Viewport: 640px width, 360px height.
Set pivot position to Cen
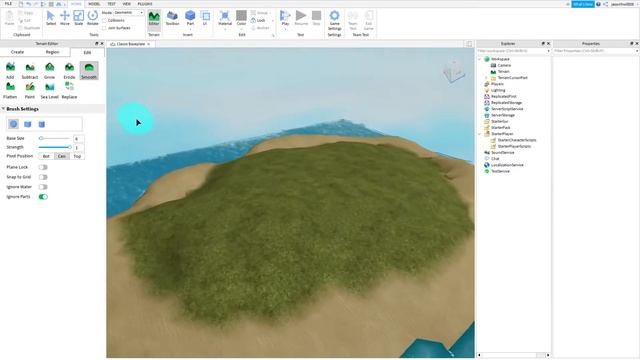pos(62,156)
